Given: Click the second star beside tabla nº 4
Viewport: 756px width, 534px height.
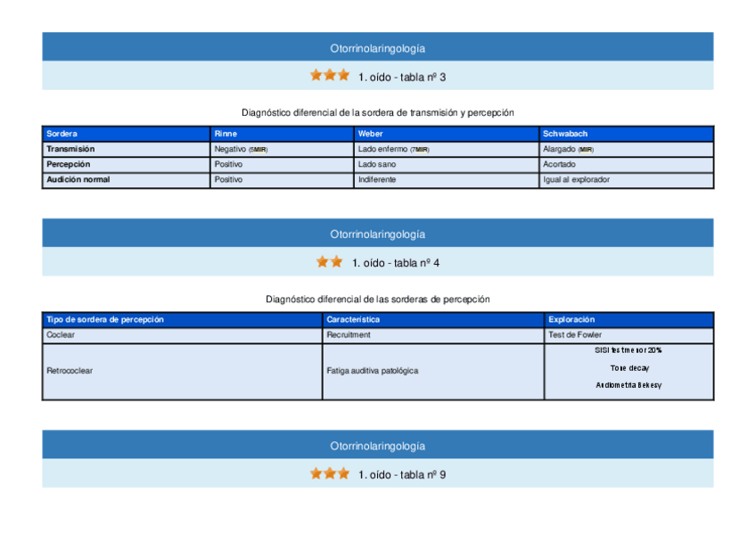Looking at the screenshot, I should click(336, 262).
